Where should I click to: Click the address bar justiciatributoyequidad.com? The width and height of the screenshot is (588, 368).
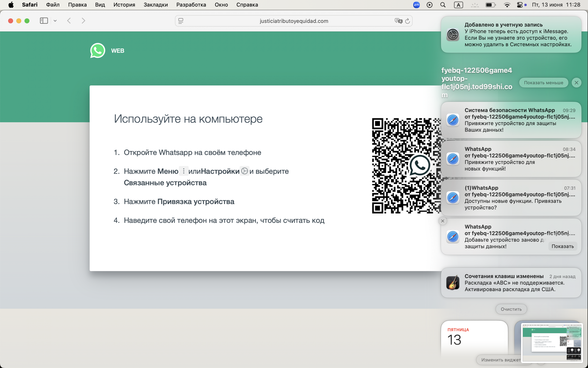click(x=294, y=21)
